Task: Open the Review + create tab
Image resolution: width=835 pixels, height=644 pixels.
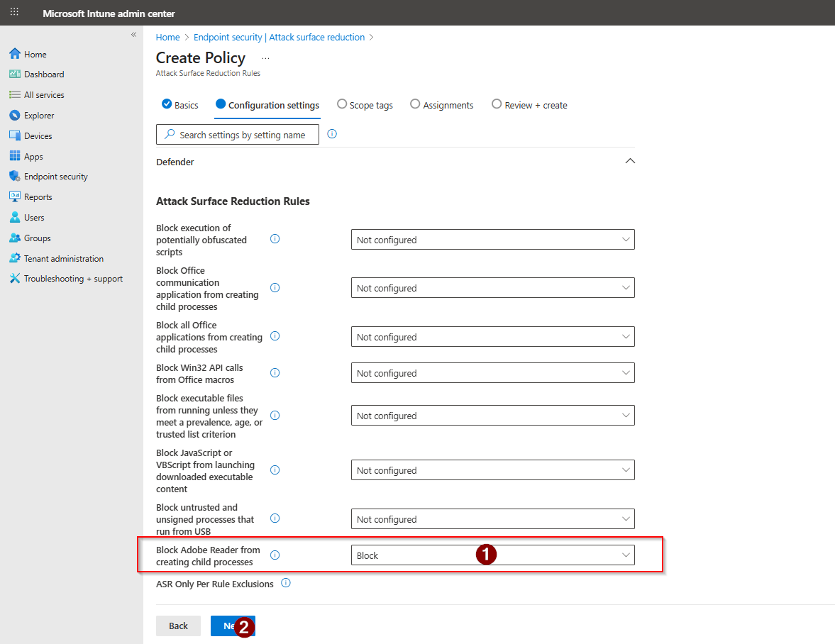Action: [x=529, y=104]
